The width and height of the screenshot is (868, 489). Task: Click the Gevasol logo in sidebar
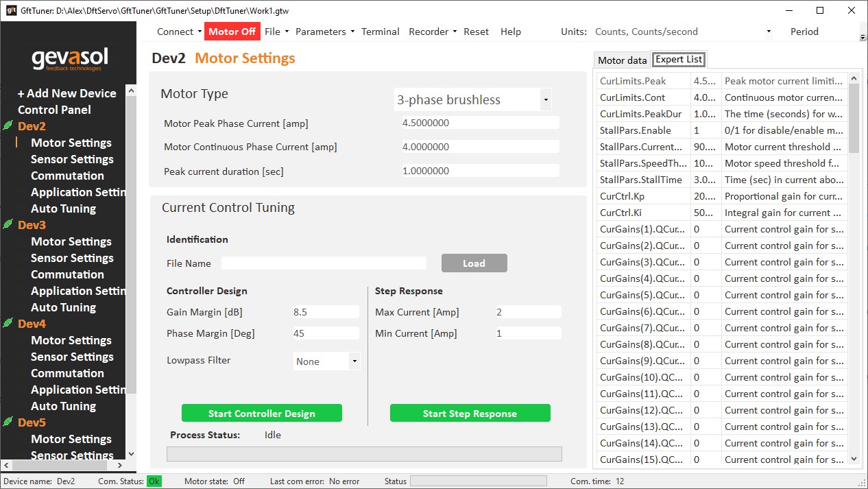pos(69,59)
